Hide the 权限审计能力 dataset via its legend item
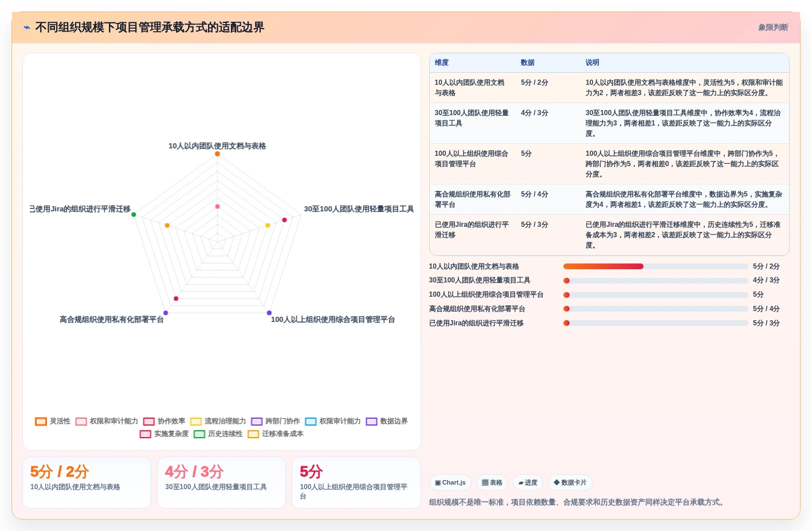The image size is (812, 531). [x=333, y=422]
